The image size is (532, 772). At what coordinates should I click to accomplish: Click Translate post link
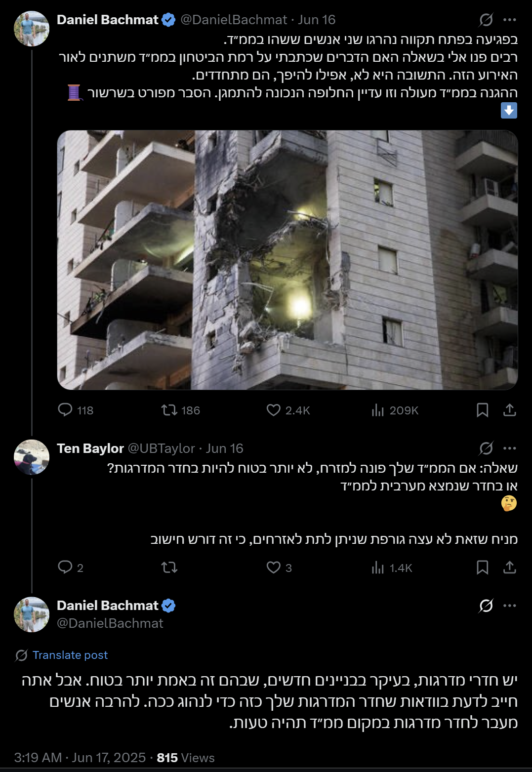click(x=70, y=655)
